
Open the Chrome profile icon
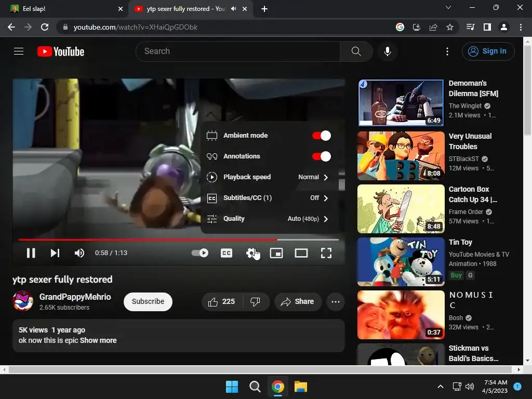(504, 27)
